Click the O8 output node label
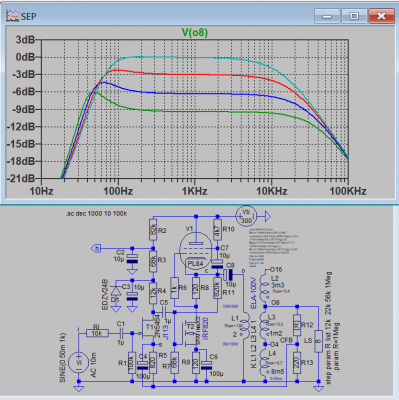 (x=275, y=303)
